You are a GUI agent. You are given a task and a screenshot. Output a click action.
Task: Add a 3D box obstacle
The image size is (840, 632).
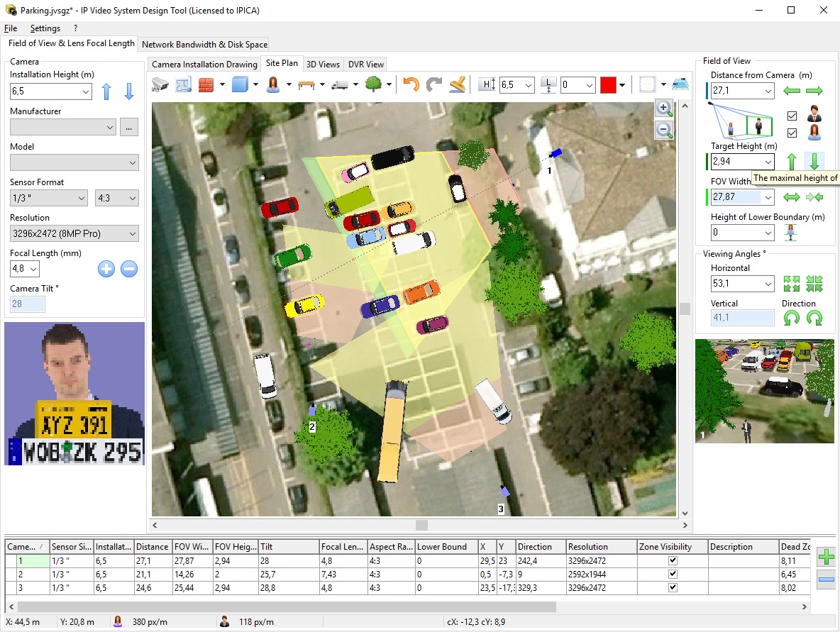(x=239, y=84)
